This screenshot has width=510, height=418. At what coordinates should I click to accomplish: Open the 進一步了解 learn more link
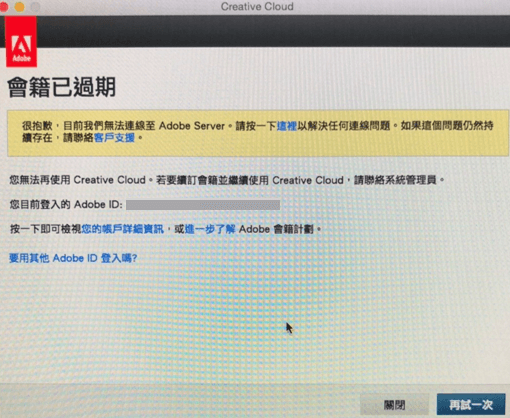210,229
